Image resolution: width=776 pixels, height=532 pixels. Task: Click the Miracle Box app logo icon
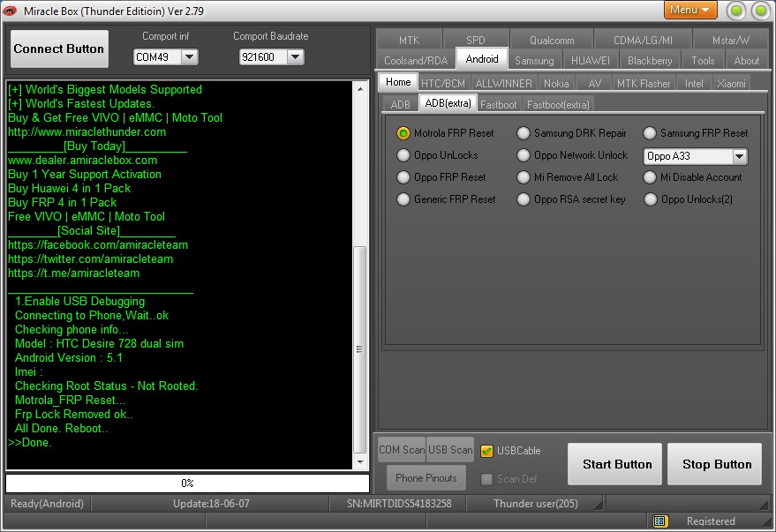pos(10,11)
